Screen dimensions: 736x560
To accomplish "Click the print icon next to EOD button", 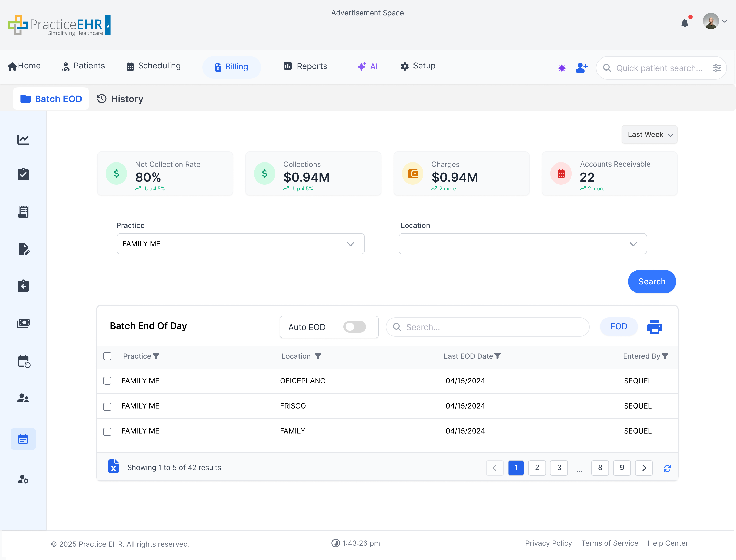I will (654, 327).
